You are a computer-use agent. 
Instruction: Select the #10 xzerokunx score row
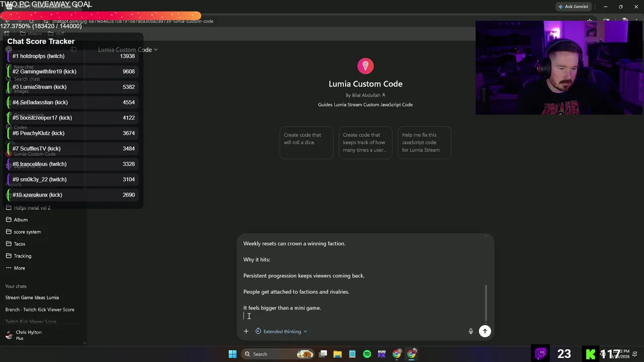tap(73, 195)
